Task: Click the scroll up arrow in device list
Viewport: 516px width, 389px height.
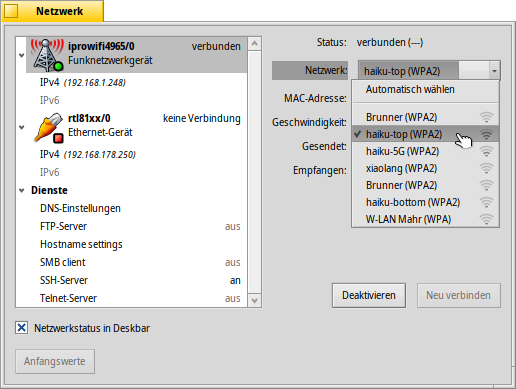Action: pos(255,44)
